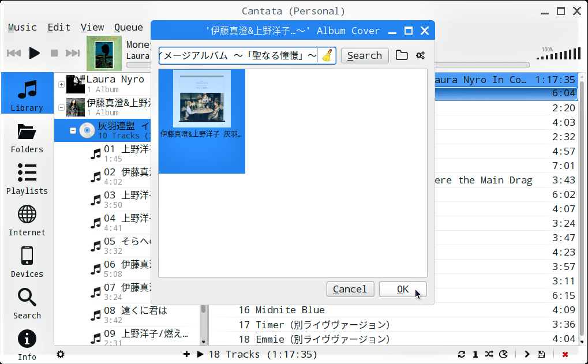Screen dimensions: 588x364
Task: Collapse the 灰羽連盟 album track list
Action: tap(73, 130)
